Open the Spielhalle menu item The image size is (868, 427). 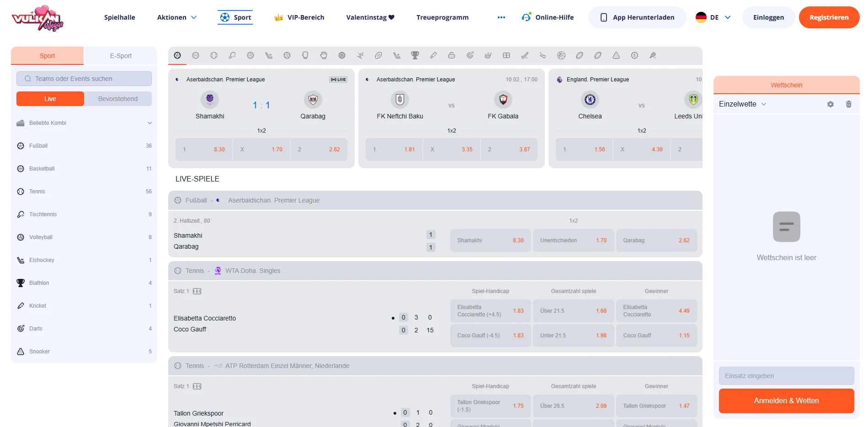point(119,17)
